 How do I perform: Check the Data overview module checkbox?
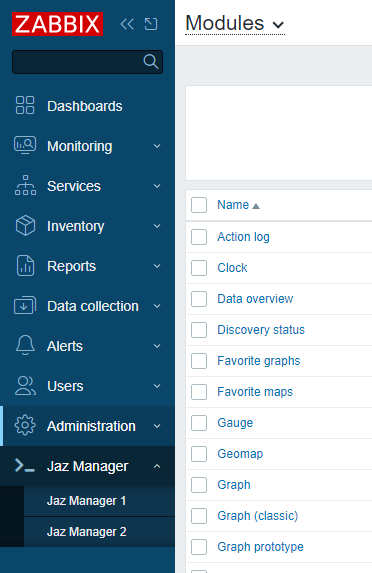pos(199,299)
